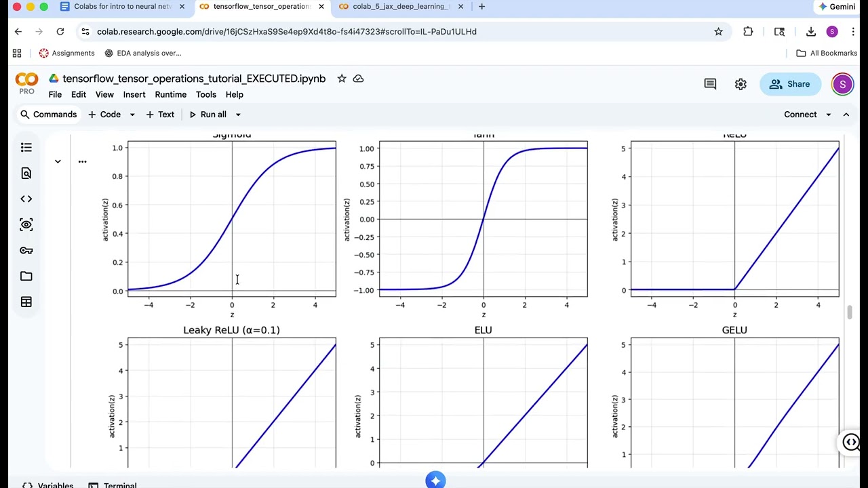Image resolution: width=868 pixels, height=488 pixels.
Task: Reload the page
Action: tap(60, 31)
